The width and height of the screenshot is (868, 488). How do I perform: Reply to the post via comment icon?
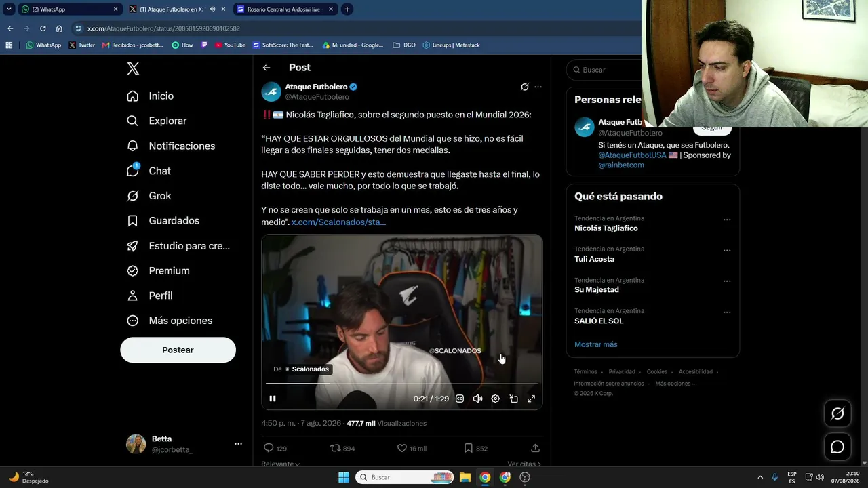click(269, 448)
